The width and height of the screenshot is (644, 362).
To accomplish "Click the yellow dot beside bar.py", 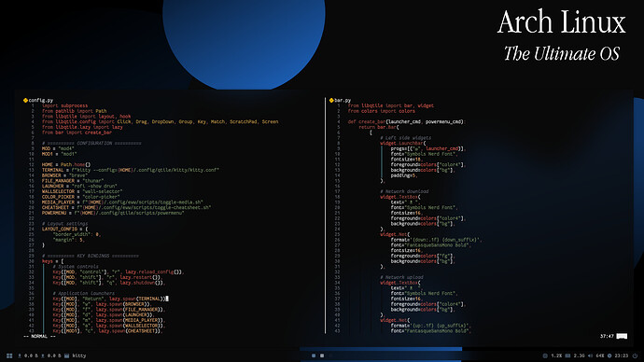I will coord(331,100).
